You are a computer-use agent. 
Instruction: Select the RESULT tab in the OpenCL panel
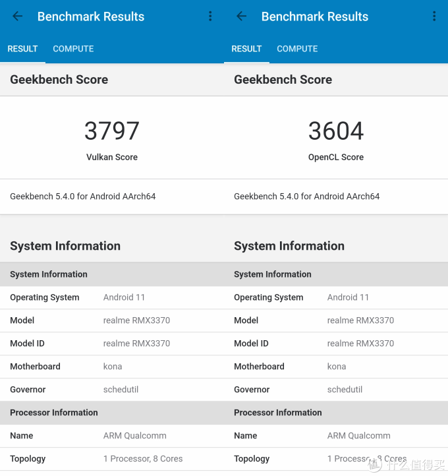point(246,49)
